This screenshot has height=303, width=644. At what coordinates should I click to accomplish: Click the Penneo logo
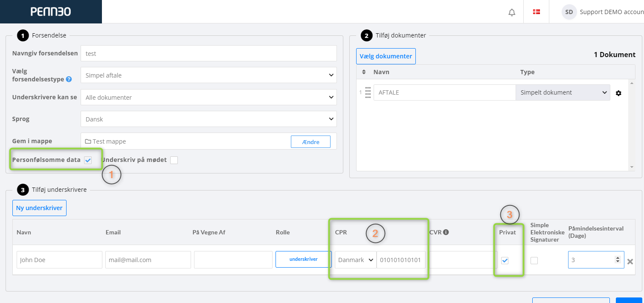51,12
